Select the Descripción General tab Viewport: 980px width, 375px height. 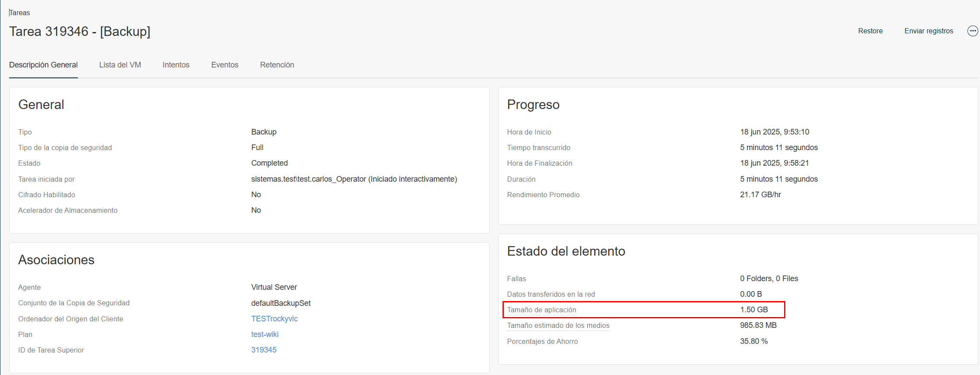tap(43, 65)
